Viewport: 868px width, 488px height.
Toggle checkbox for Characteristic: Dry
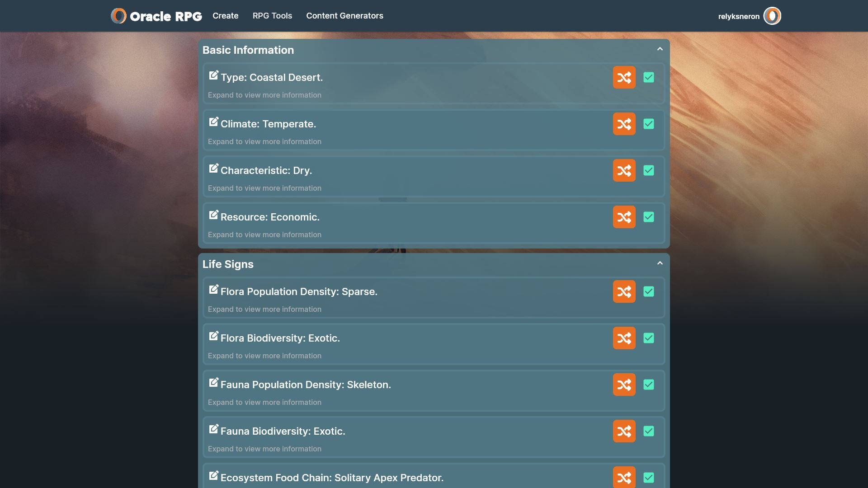coord(648,170)
